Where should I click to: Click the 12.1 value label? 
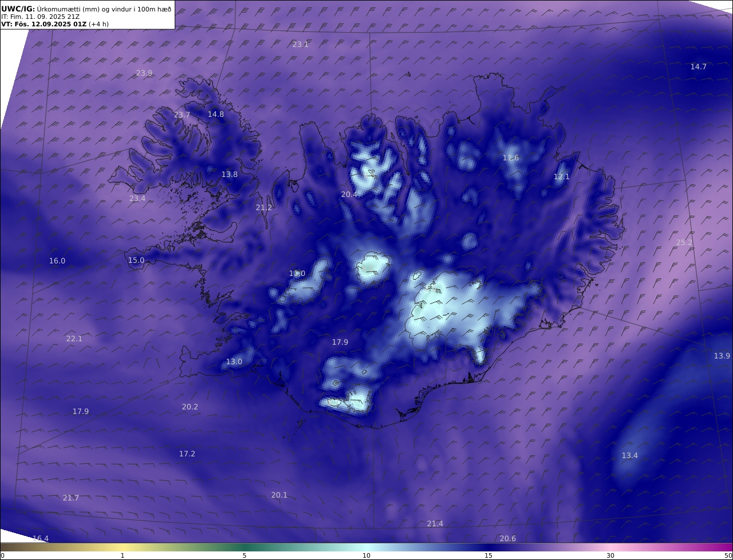(x=562, y=176)
